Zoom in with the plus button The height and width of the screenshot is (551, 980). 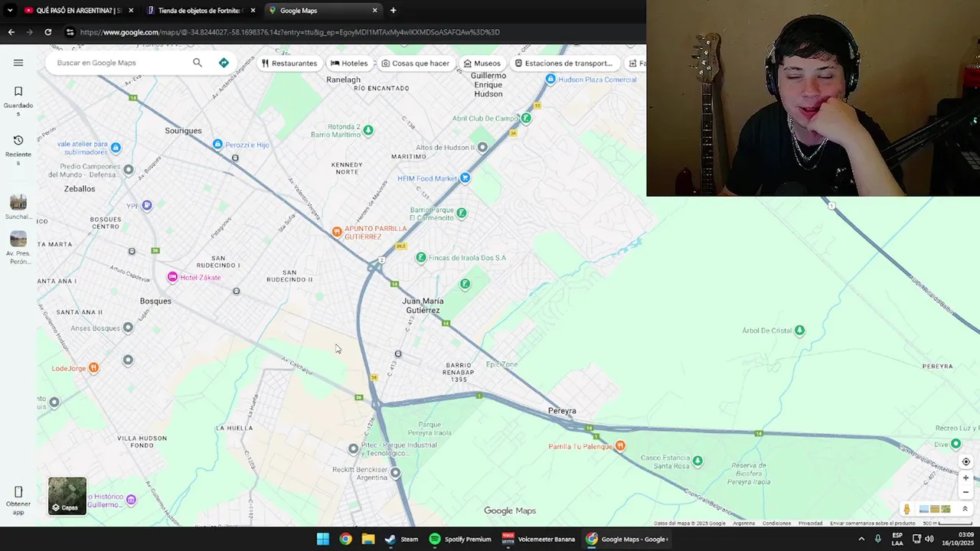pyautogui.click(x=965, y=478)
